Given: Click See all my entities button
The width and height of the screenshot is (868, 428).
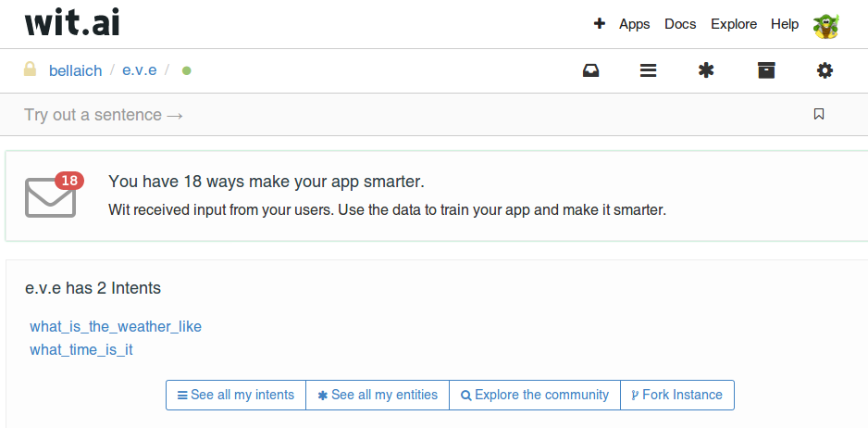Looking at the screenshot, I should (x=378, y=396).
